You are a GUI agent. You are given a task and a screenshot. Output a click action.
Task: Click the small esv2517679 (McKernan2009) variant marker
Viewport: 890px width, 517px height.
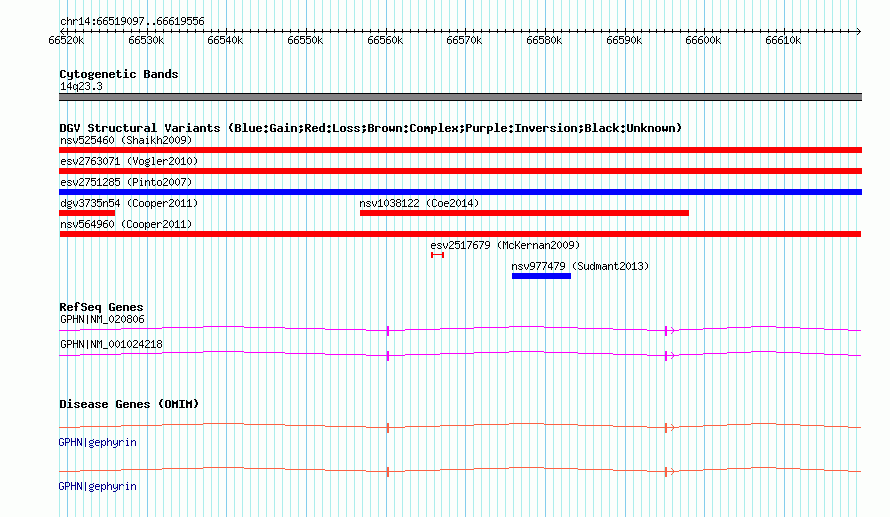tap(437, 255)
